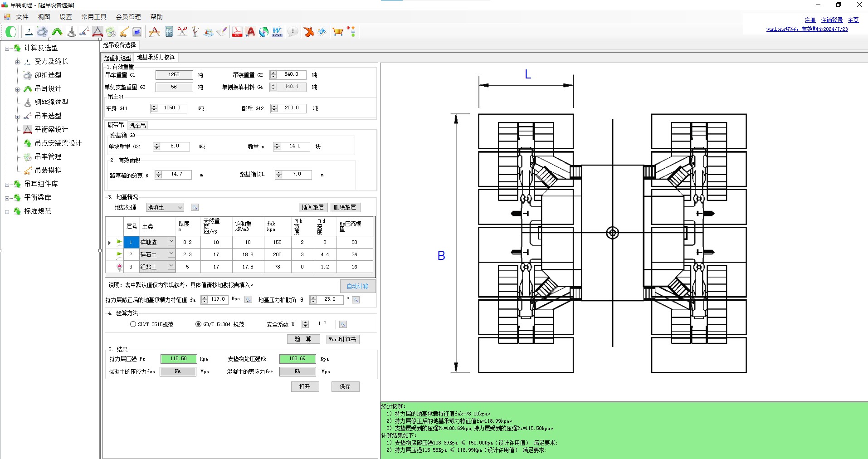Click the helper icon beside 地基处理 dropdown
Viewport: 868px width, 459px height.
click(195, 207)
